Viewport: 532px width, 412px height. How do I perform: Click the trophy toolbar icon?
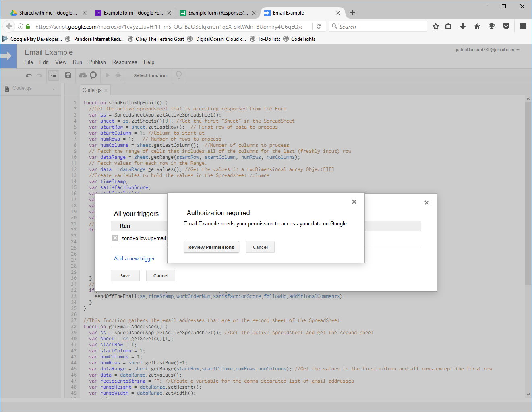tap(492, 26)
